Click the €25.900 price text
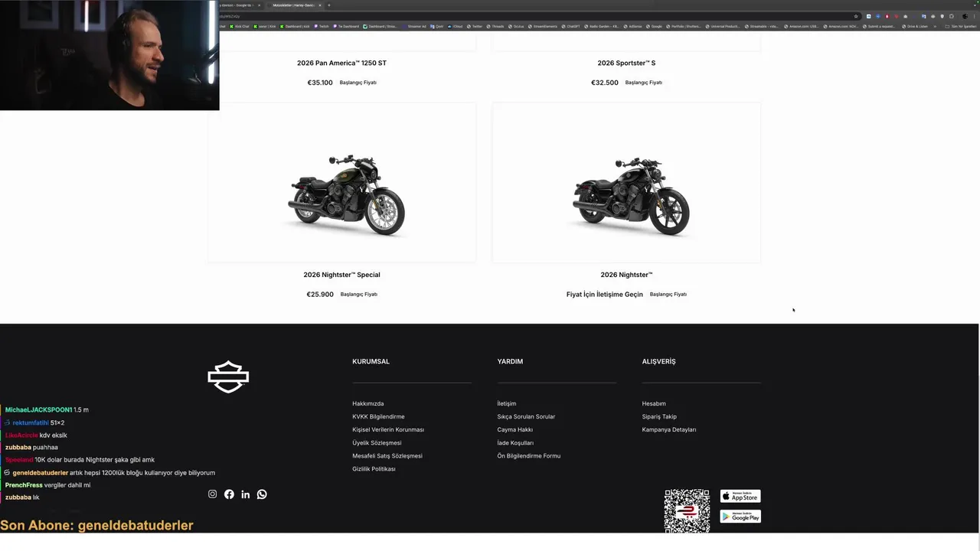980x551 pixels. click(320, 295)
